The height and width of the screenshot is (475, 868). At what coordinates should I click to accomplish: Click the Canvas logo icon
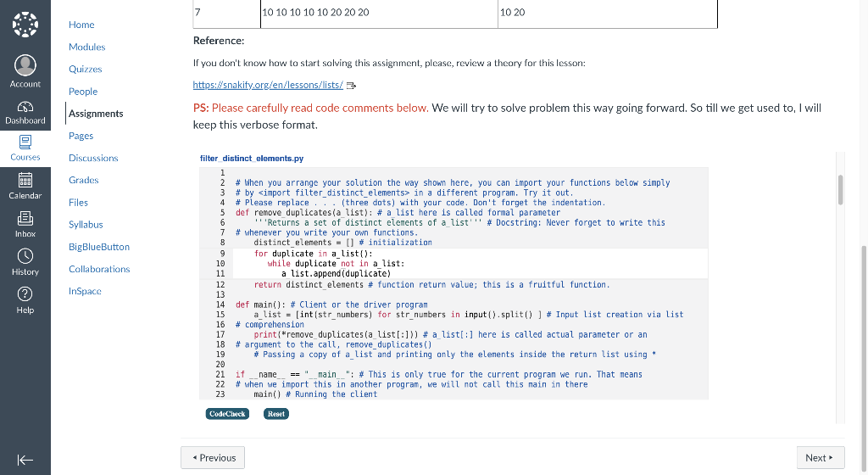pyautogui.click(x=25, y=25)
